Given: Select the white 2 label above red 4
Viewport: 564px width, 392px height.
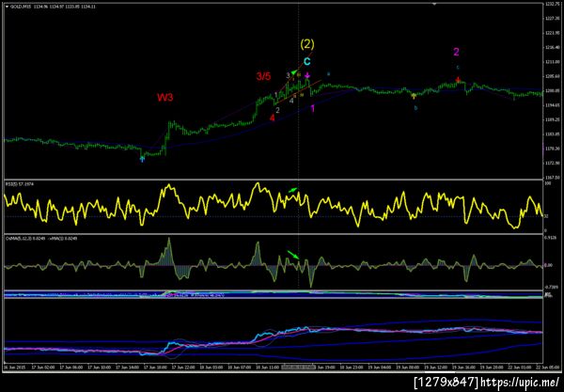Looking at the screenshot, I should point(277,110).
